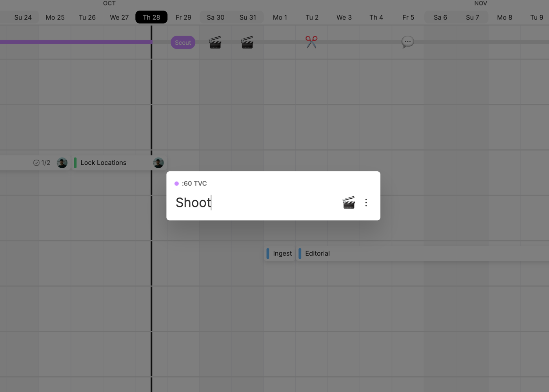The width and height of the screenshot is (549, 392).
Task: Toggle the 1/2 checklist indicator
Action: (42, 163)
